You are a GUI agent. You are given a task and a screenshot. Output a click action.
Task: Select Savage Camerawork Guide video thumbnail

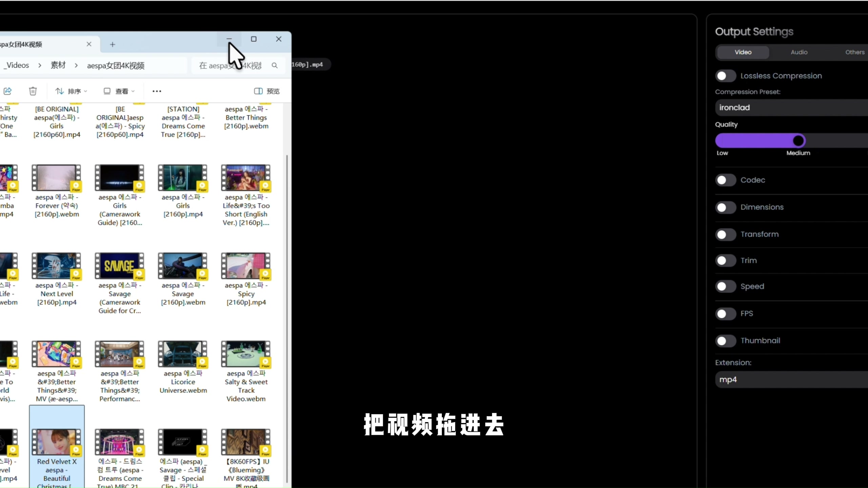point(119,266)
